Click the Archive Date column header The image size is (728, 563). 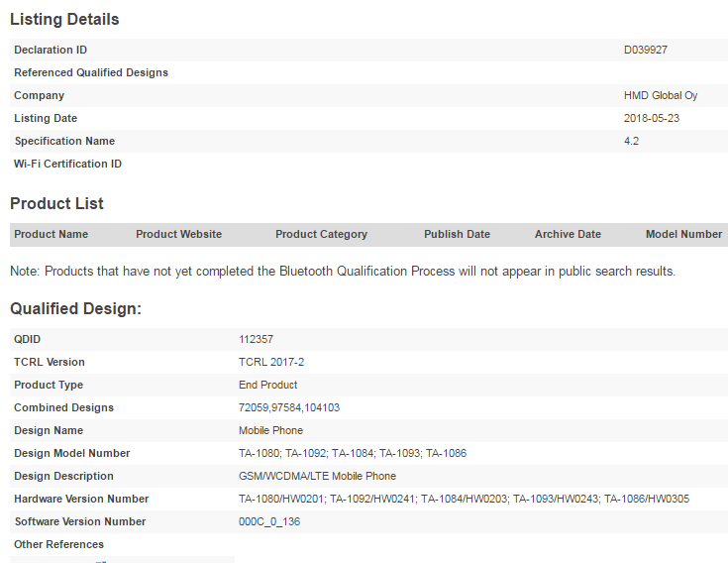[x=568, y=234]
